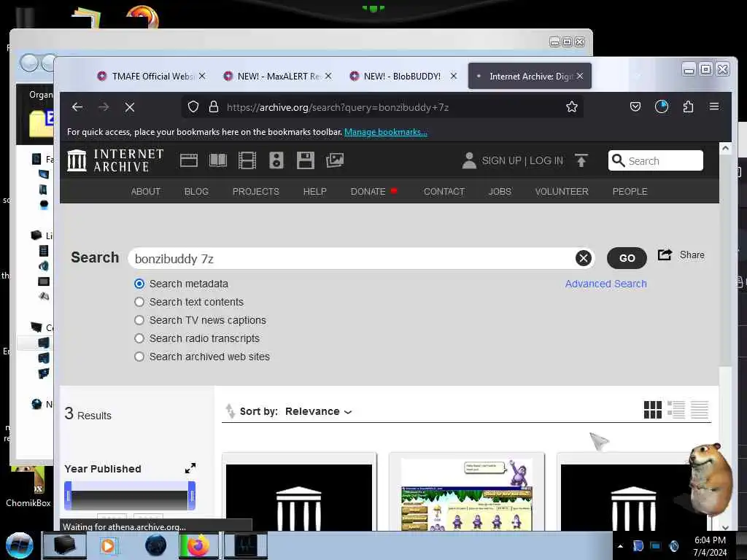Switch to NEW! - MaxALERT tab
This screenshot has height=560, width=747.
277,76
